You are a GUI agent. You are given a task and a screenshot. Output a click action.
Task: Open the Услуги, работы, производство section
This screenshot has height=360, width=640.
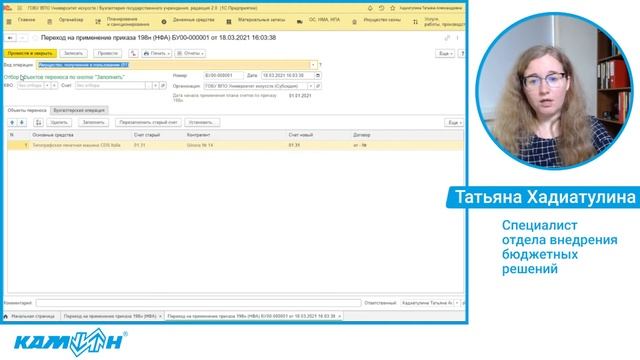click(x=444, y=22)
